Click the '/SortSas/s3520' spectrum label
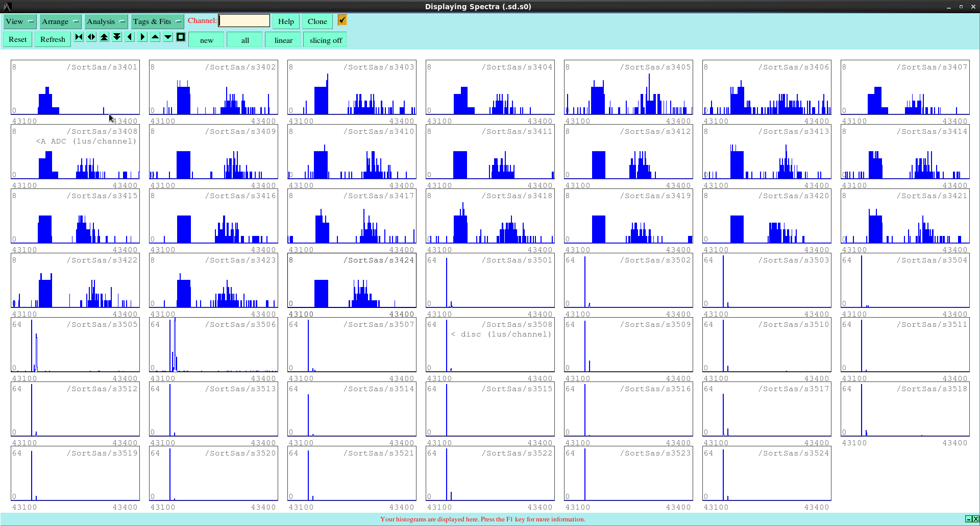The width and height of the screenshot is (980, 526). pyautogui.click(x=240, y=453)
